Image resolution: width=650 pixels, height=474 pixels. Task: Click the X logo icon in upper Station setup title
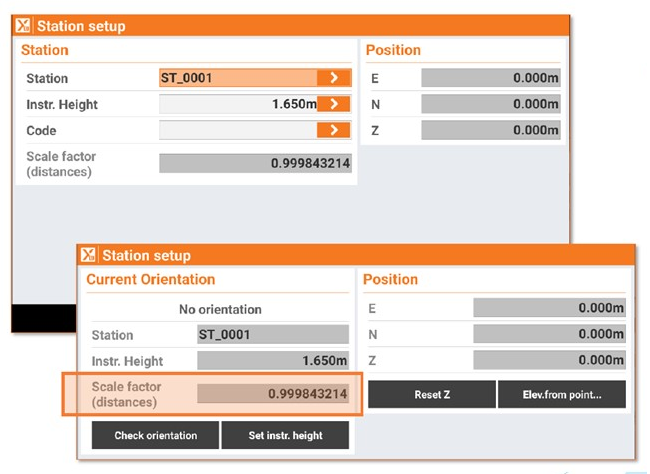(25, 26)
